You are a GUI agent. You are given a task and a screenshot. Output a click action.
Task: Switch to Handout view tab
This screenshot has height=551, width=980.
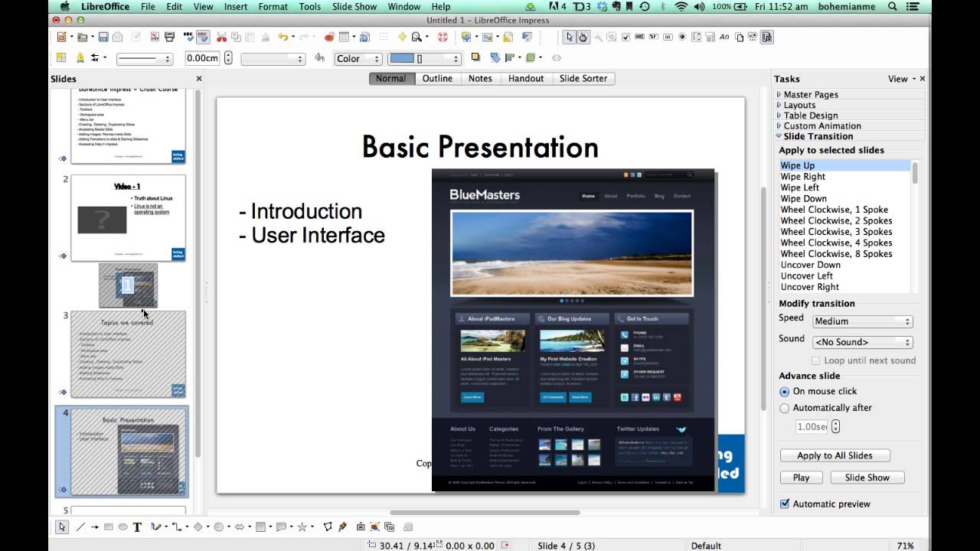[x=526, y=78]
